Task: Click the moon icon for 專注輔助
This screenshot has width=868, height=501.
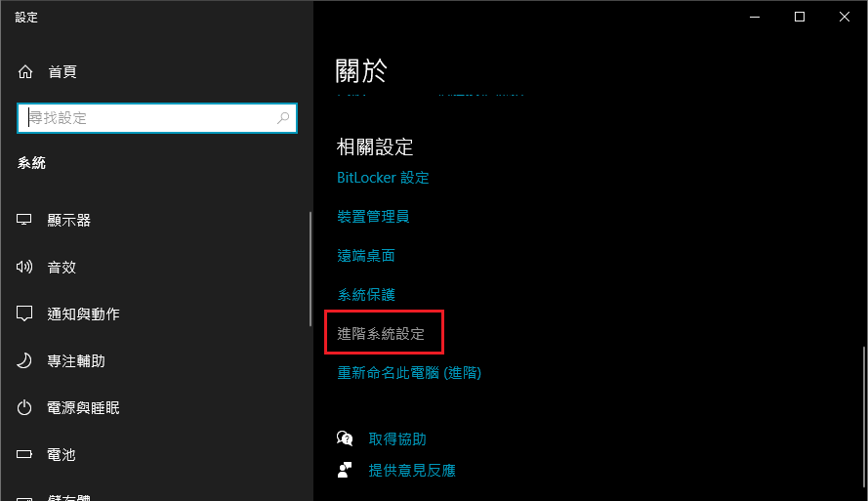Action: [23, 361]
